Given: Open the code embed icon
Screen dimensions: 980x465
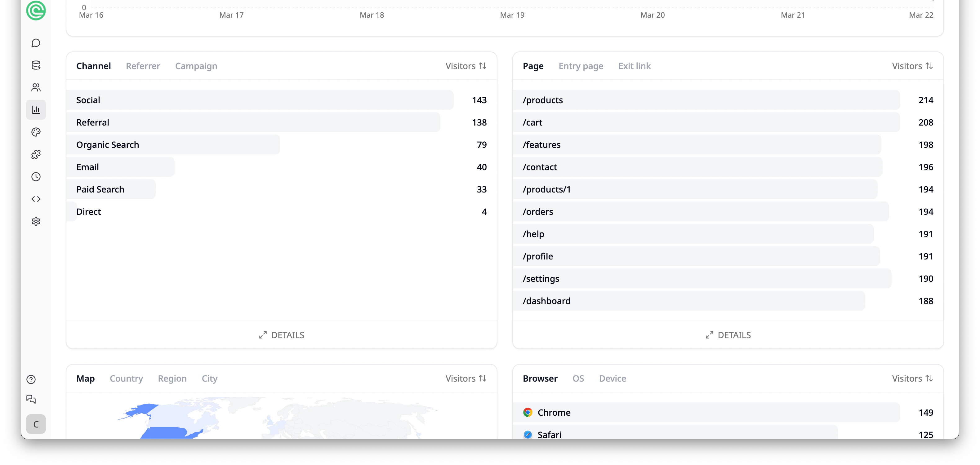Looking at the screenshot, I should [36, 198].
